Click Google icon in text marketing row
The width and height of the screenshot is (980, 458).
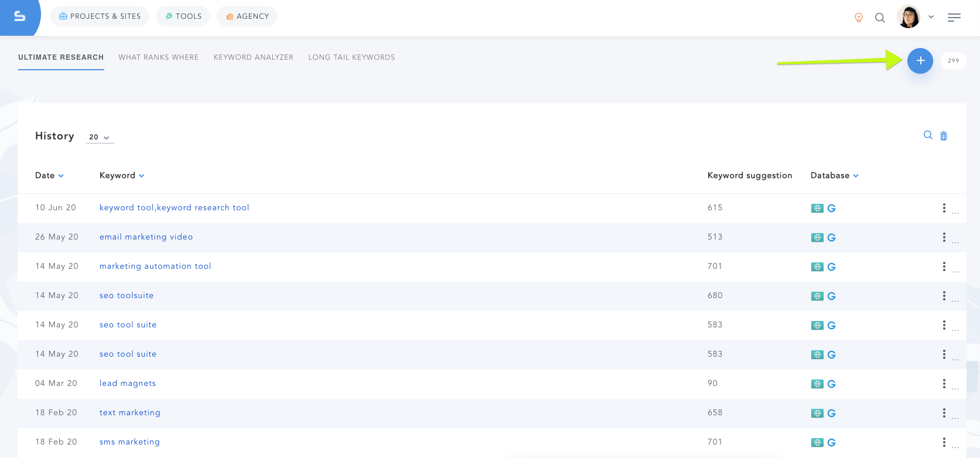coord(831,413)
